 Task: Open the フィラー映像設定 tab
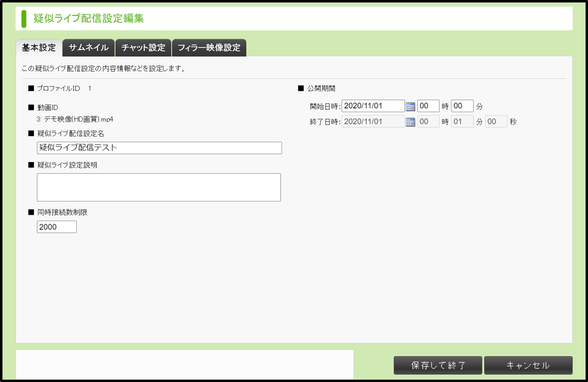[x=209, y=48]
